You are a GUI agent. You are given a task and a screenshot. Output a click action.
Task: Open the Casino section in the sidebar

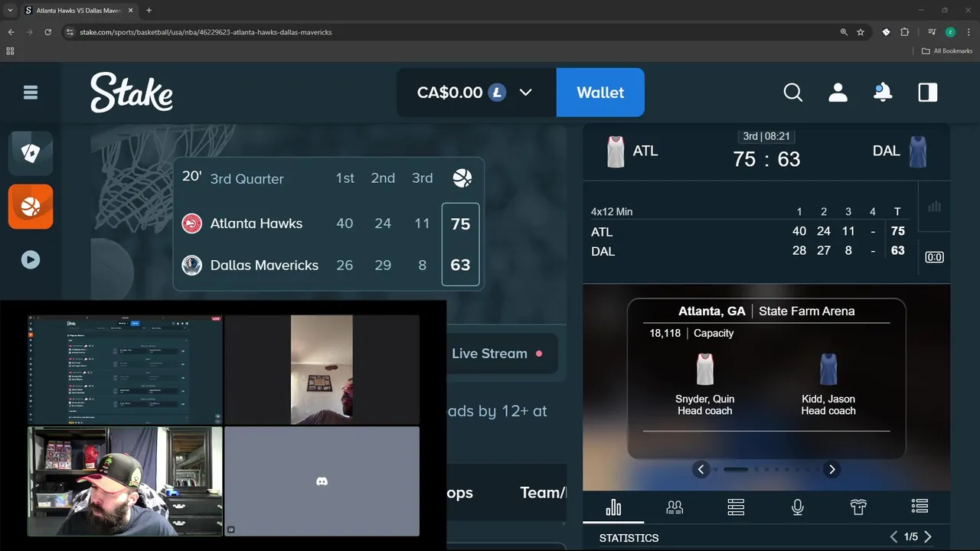click(31, 153)
